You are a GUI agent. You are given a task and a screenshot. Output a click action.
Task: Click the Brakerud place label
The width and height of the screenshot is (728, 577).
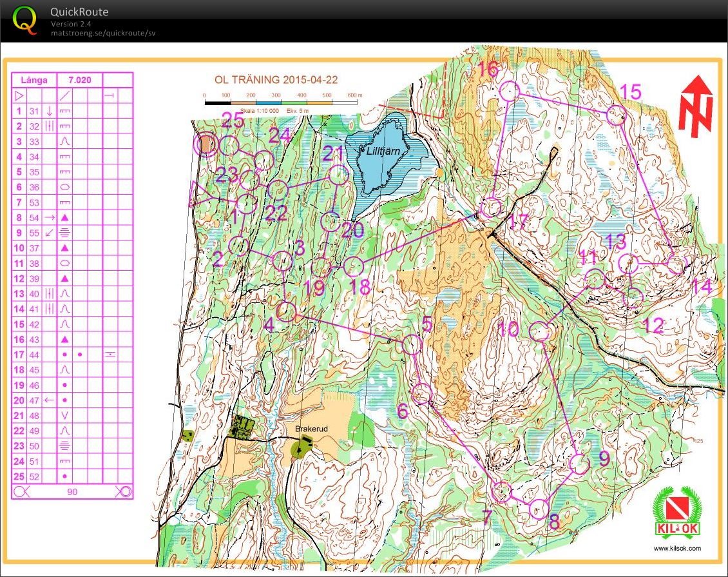(x=312, y=429)
